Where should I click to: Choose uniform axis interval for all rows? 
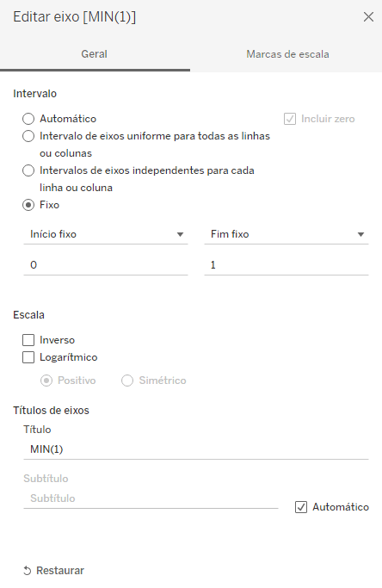coord(28,136)
